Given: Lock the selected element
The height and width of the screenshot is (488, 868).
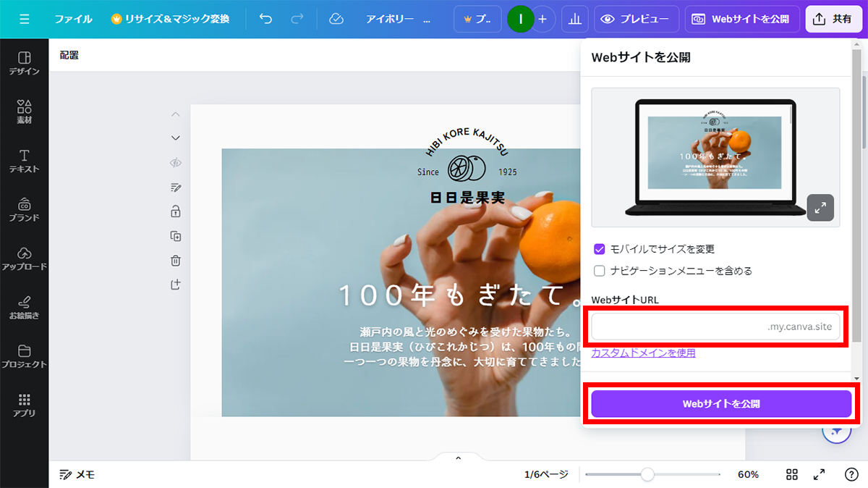Looking at the screenshot, I should click(174, 211).
